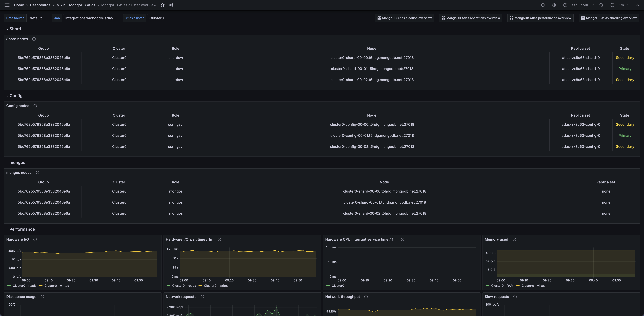Screen dimensions: 644x316
Task: Open the navigation sidebar with the hamburger menu
Action: click(x=7, y=5)
